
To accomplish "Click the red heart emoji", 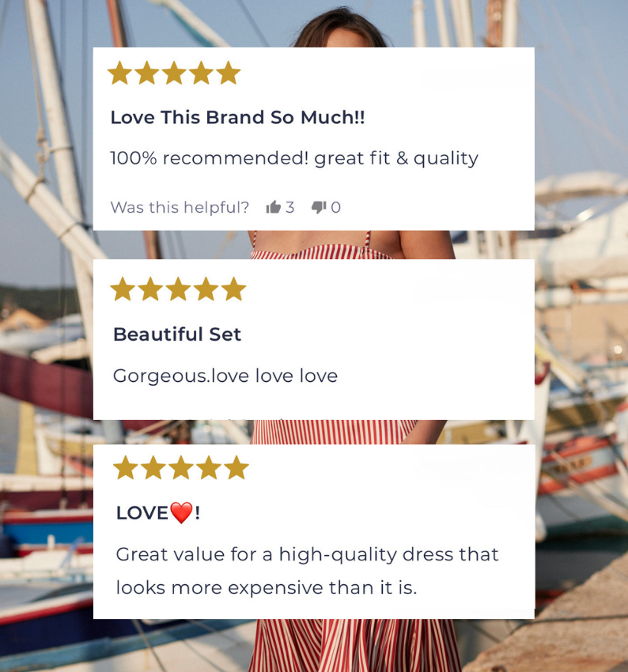I will pos(181,512).
